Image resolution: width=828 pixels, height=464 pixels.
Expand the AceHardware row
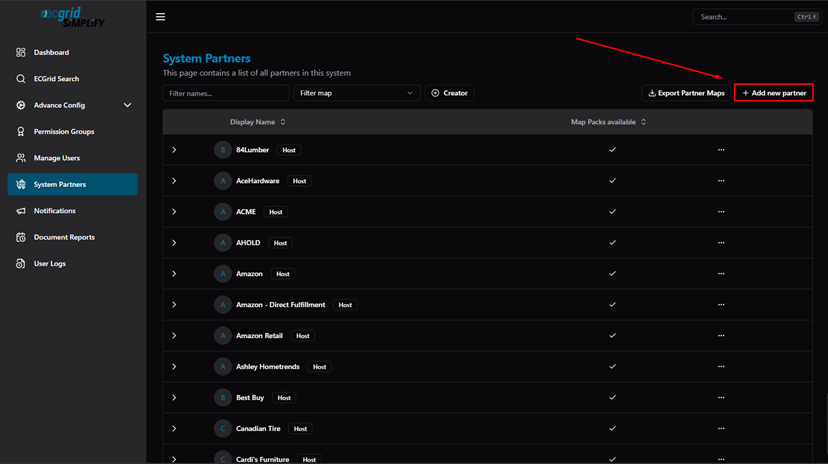coord(174,181)
